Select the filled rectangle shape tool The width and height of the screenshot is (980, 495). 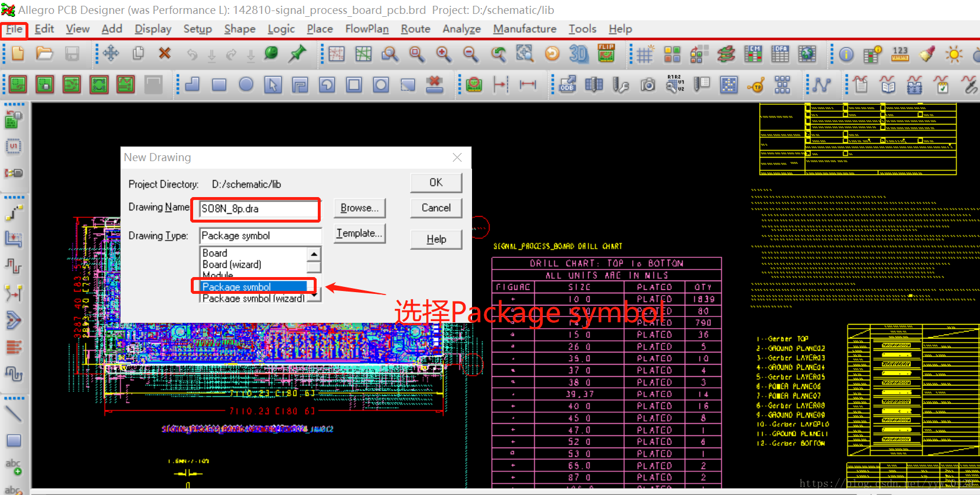pos(219,85)
